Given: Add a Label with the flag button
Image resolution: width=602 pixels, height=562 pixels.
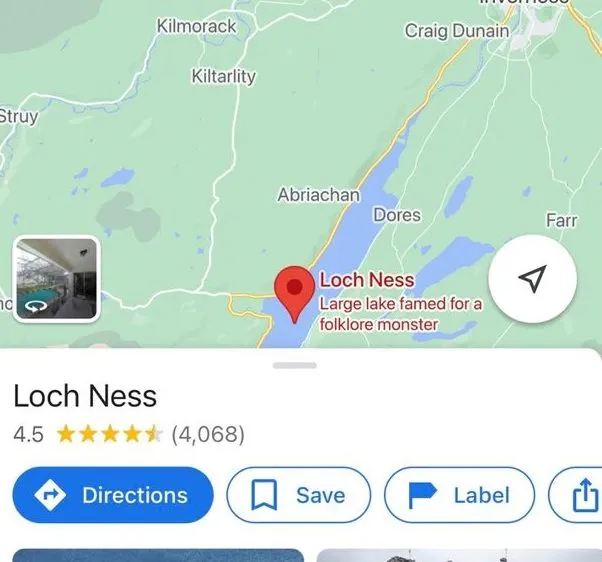Looking at the screenshot, I should 460,495.
